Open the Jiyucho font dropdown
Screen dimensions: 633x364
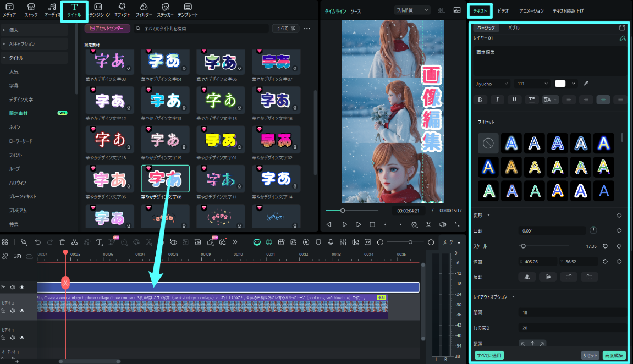tap(492, 84)
